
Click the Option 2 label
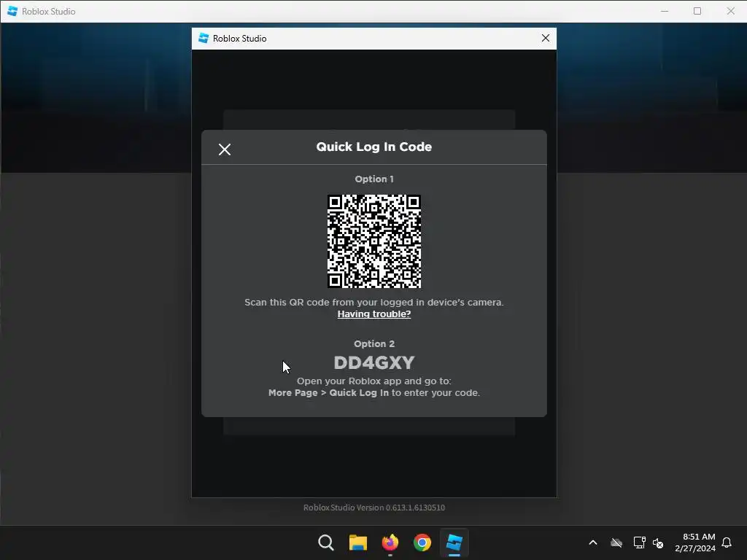pos(374,344)
